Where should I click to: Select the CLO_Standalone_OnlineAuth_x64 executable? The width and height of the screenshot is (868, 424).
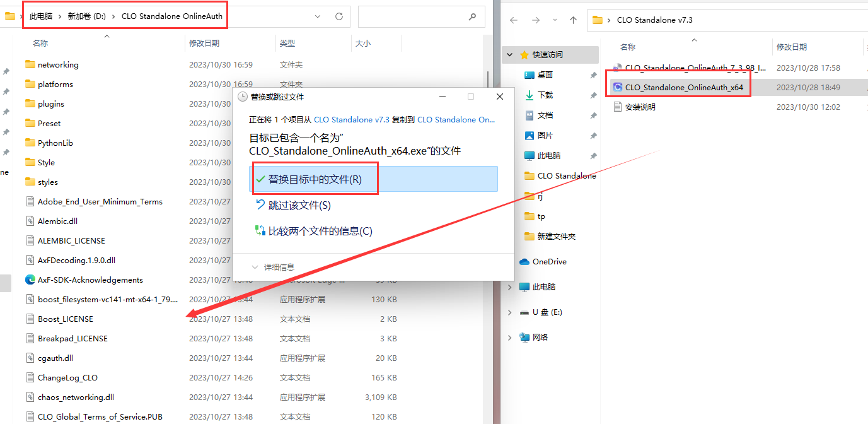(684, 87)
